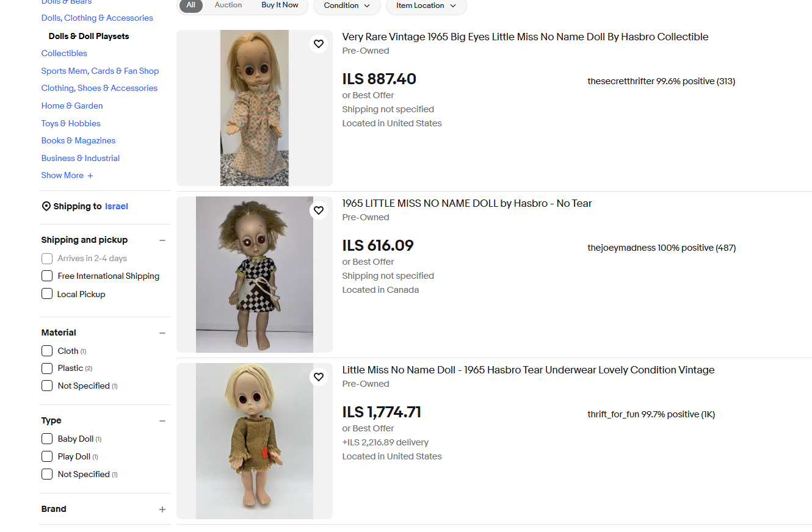Click the location pin icon beside Shipping to

tap(46, 207)
